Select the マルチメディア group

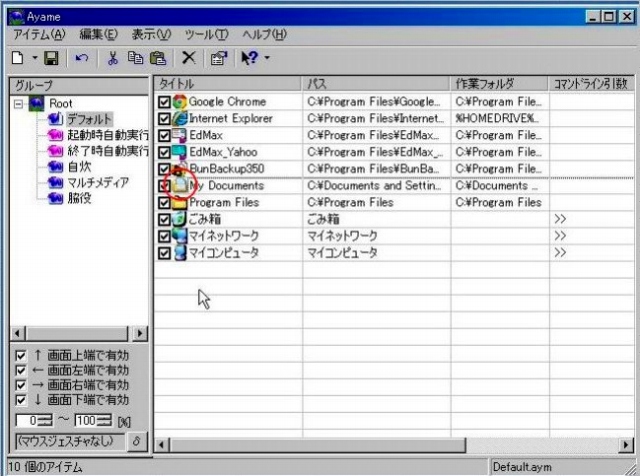pyautogui.click(x=98, y=182)
